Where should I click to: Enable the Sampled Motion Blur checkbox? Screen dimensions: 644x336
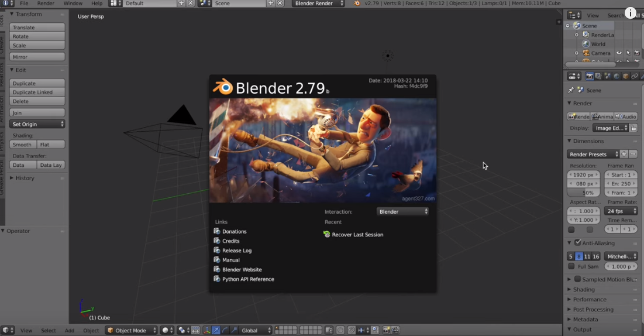[x=577, y=279]
